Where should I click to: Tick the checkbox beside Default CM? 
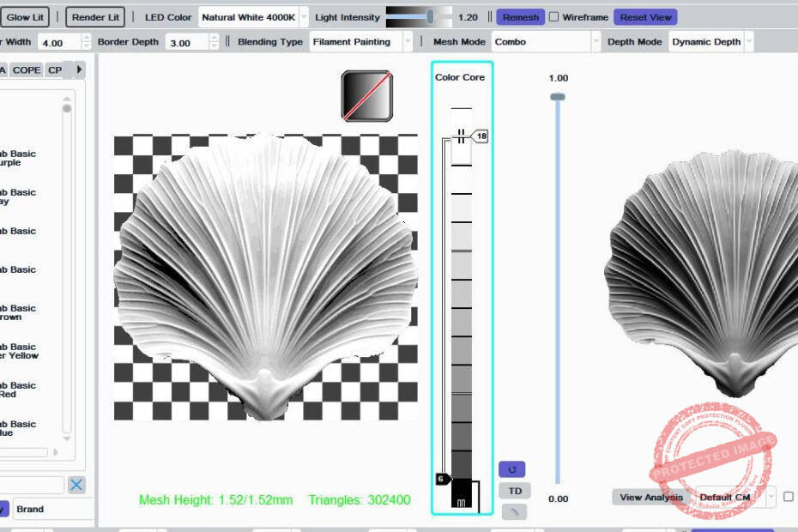[x=789, y=496]
